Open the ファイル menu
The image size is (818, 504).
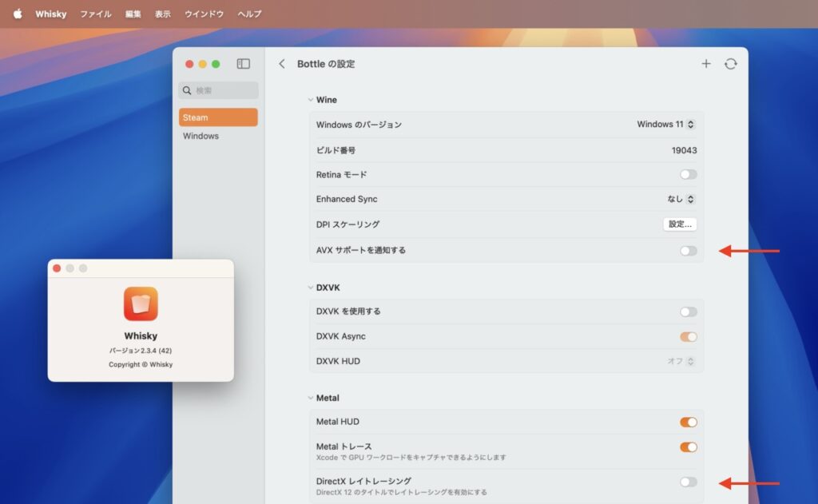95,14
